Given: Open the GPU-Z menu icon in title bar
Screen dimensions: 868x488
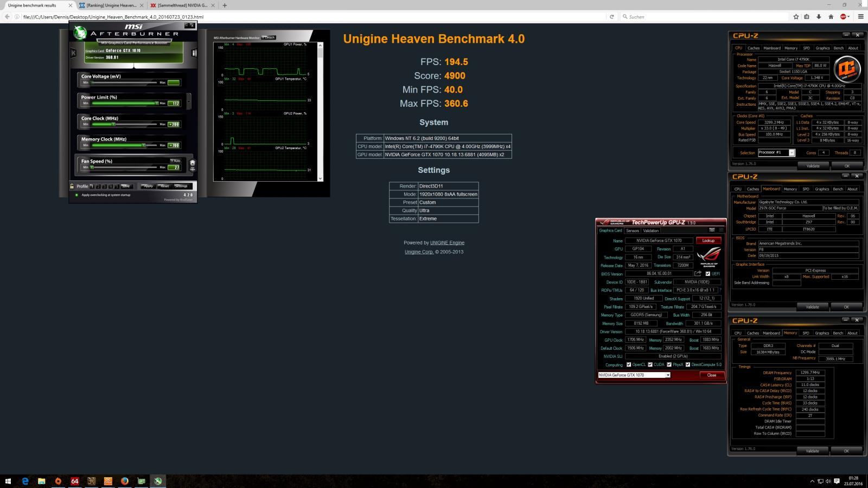Looking at the screenshot, I should tap(721, 230).
